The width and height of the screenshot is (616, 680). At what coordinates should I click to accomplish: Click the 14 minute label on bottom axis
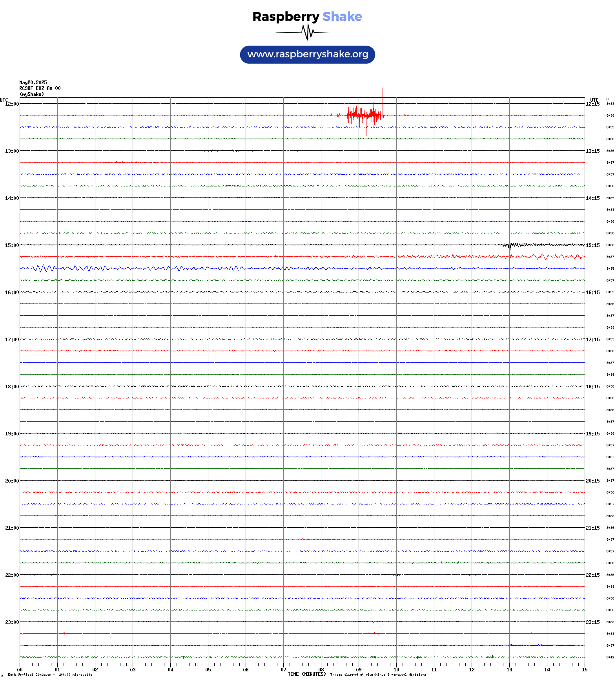point(547,670)
